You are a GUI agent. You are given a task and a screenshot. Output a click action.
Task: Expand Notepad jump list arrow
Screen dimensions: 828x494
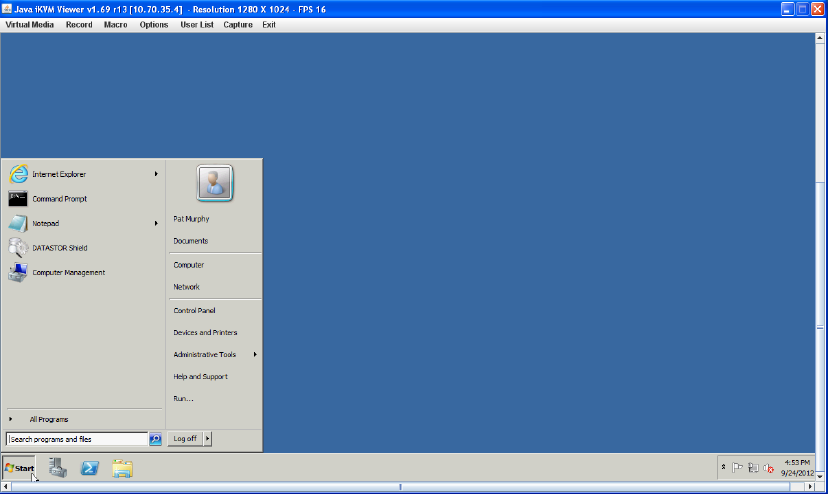[x=156, y=223]
